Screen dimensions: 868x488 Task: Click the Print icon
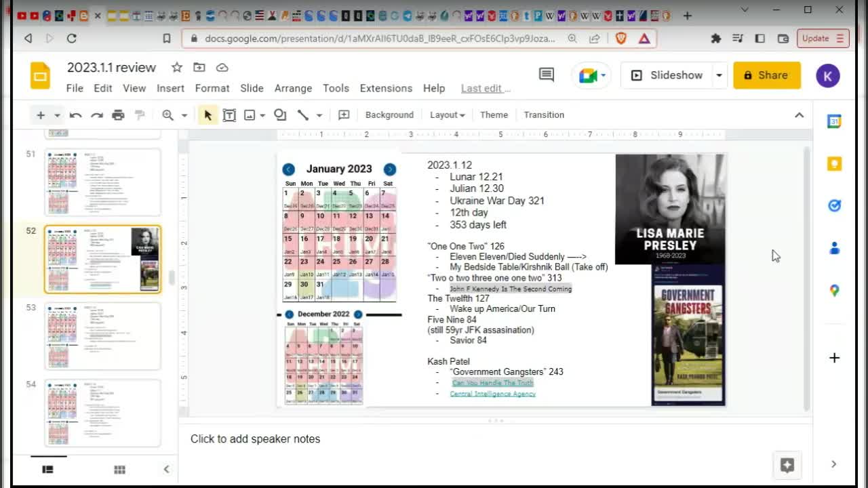coord(118,115)
